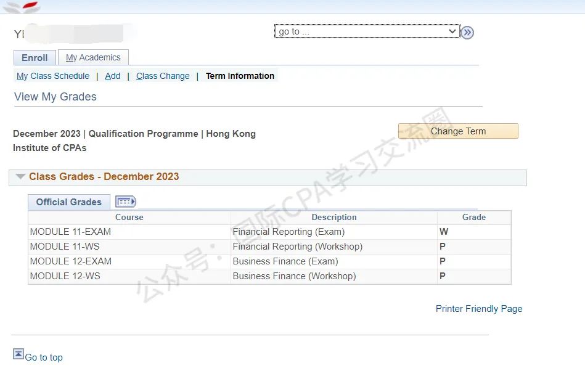The image size is (585, 392).
Task: Click the Go to top arrow icon
Action: [18, 354]
